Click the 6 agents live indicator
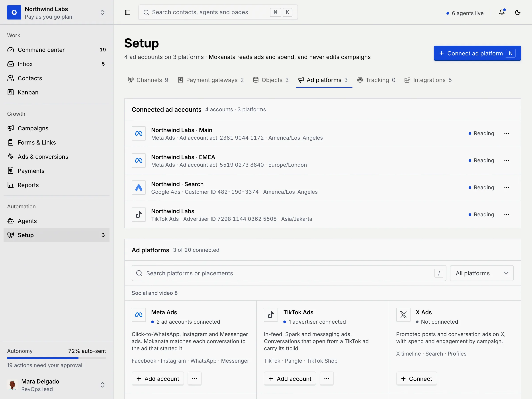532x399 pixels. tap(465, 13)
